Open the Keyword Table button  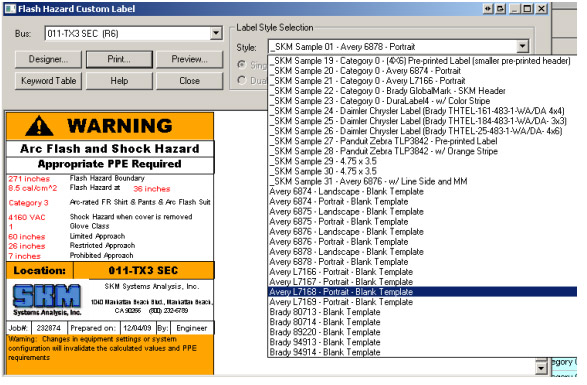coord(48,81)
